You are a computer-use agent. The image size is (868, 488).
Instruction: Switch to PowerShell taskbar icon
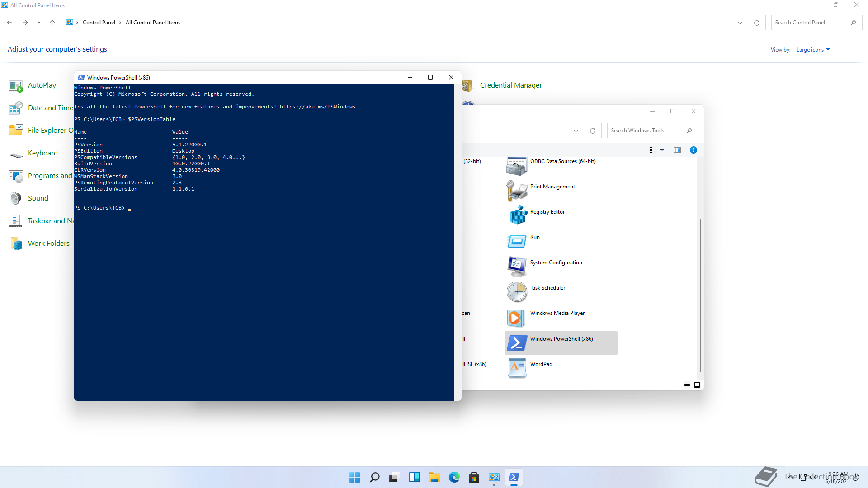(514, 477)
